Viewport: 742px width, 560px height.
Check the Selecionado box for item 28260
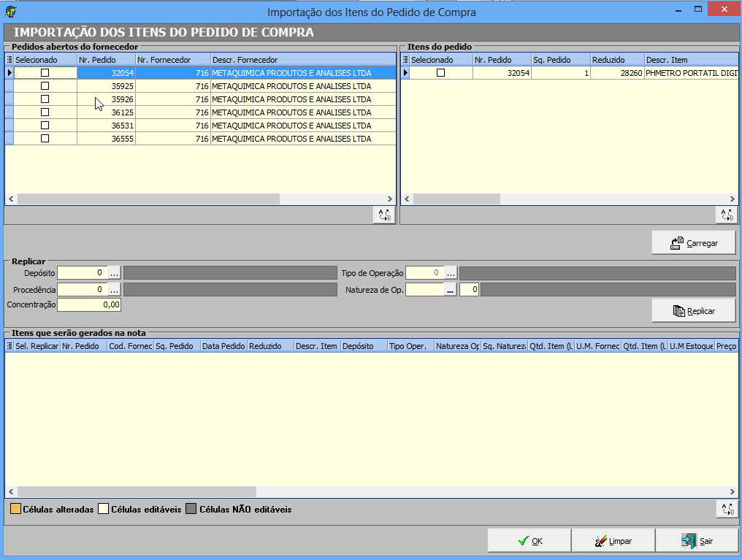(x=440, y=73)
